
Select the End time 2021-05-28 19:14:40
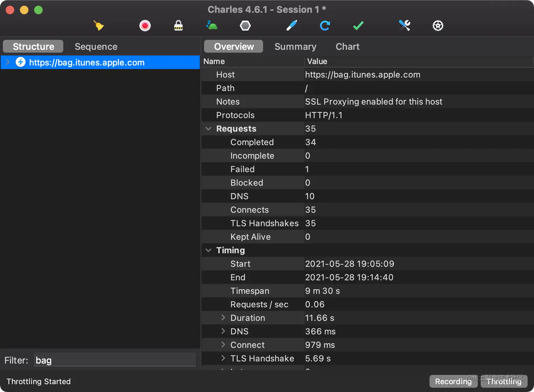pyautogui.click(x=349, y=277)
